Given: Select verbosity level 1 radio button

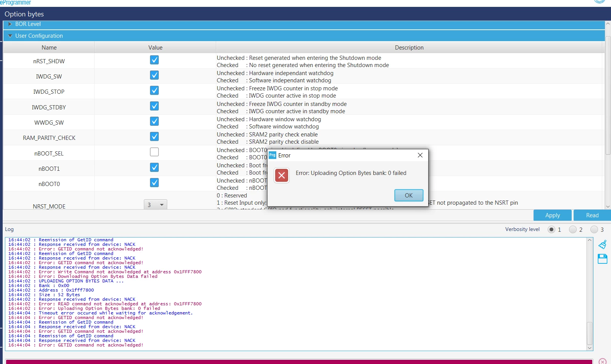Looking at the screenshot, I should click(x=551, y=229).
